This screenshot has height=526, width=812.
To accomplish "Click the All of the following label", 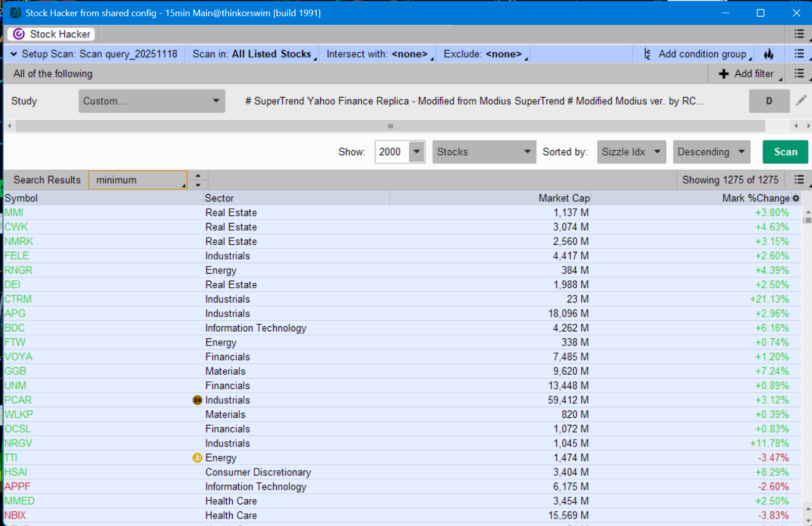I will click(x=53, y=74).
